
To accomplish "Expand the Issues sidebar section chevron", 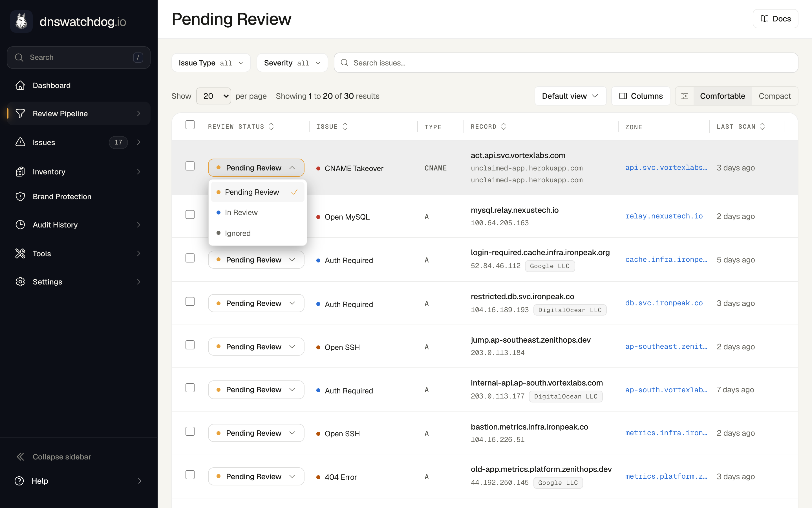I will [x=139, y=142].
